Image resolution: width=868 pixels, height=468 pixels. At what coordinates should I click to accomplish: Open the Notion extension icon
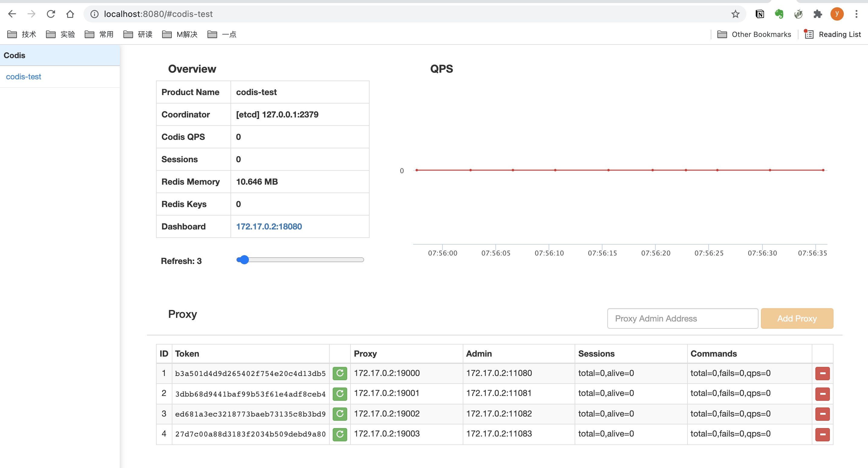[759, 14]
